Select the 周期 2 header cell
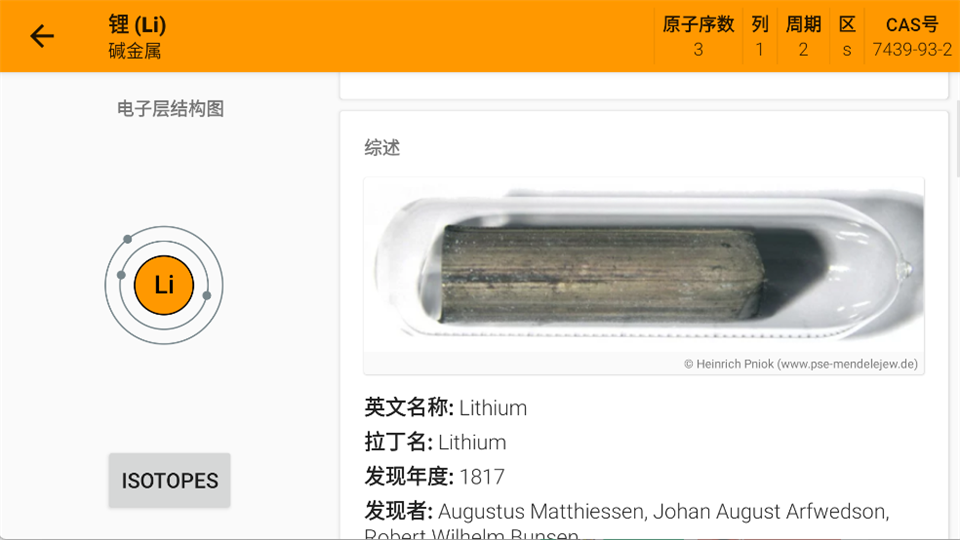 pyautogui.click(x=803, y=37)
